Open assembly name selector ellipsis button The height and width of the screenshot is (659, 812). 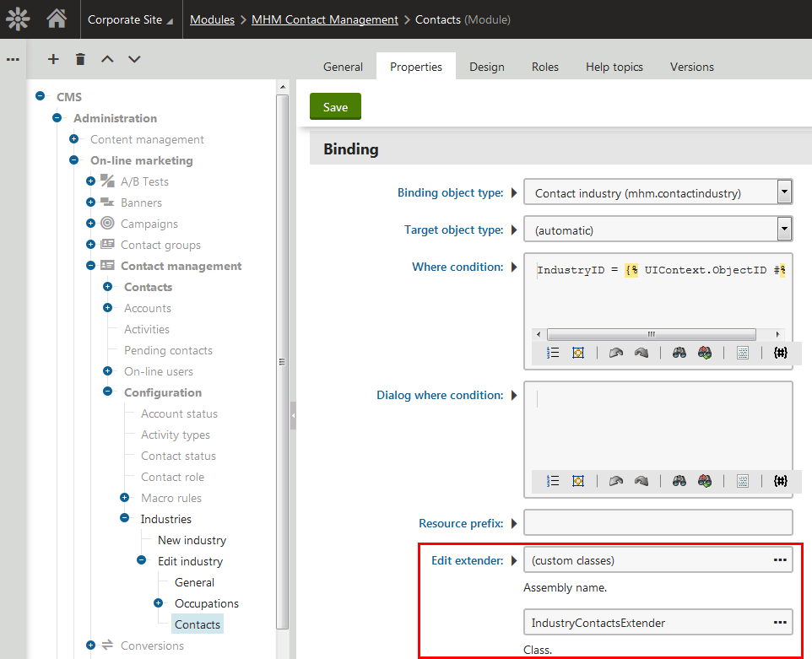click(780, 560)
